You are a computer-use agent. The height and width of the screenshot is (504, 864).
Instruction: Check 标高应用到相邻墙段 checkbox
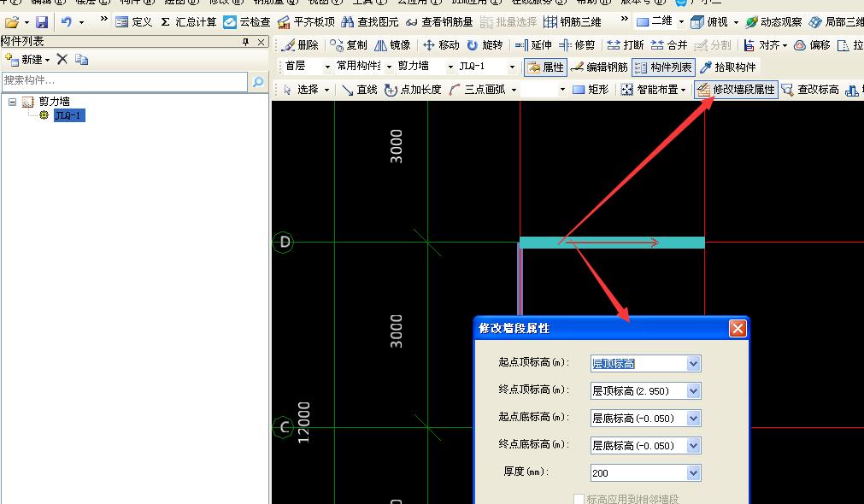coord(579,499)
